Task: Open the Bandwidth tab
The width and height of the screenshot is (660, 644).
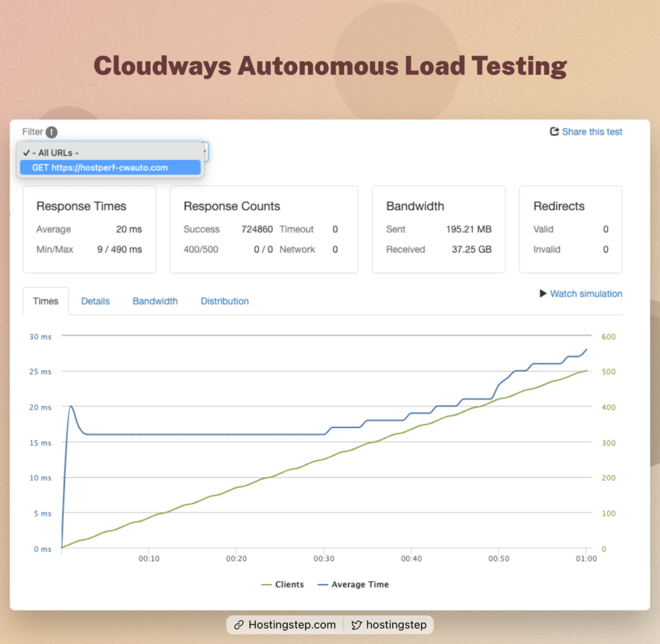Action: point(155,301)
